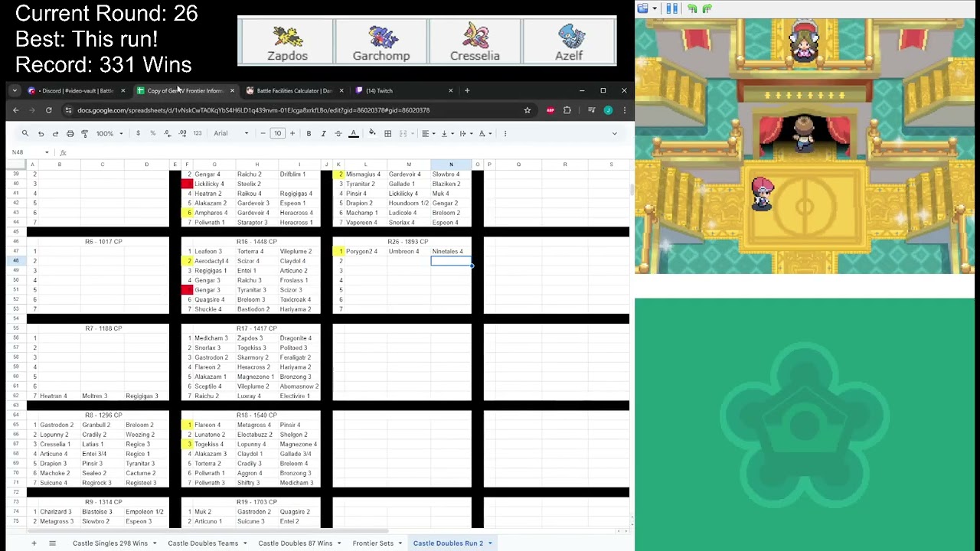This screenshot has width=980, height=551.
Task: Open the ABP extension icon
Action: 550,110
